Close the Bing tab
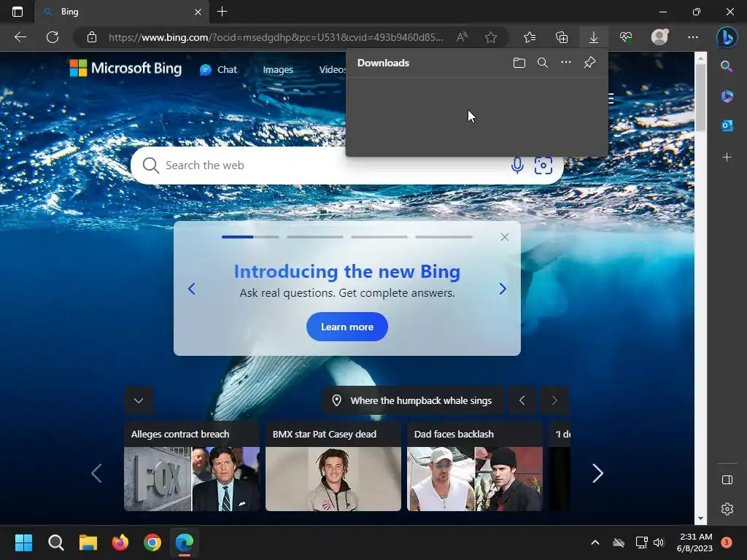This screenshot has width=747, height=560. coord(198,12)
